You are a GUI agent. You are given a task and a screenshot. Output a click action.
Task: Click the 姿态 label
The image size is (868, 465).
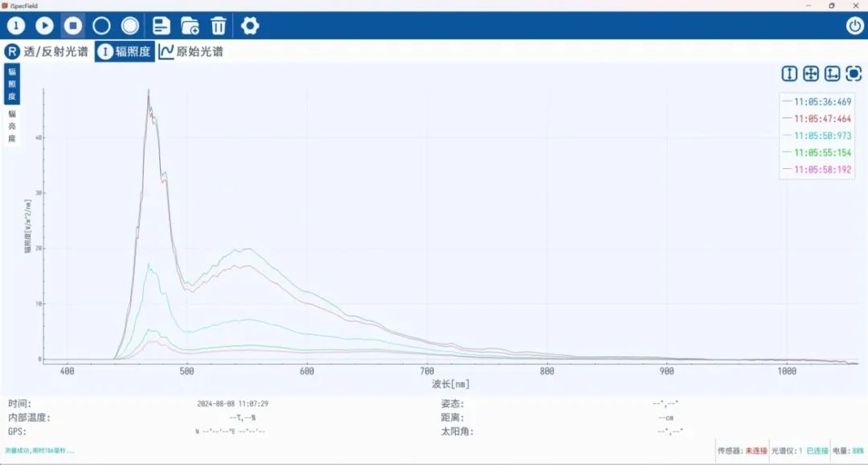[x=452, y=404]
